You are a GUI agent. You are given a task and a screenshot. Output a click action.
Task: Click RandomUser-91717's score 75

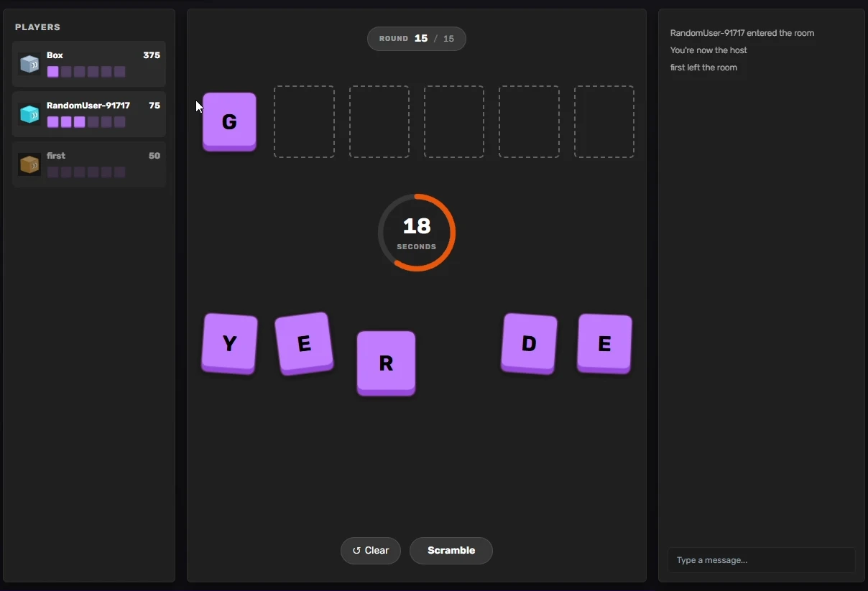point(154,106)
